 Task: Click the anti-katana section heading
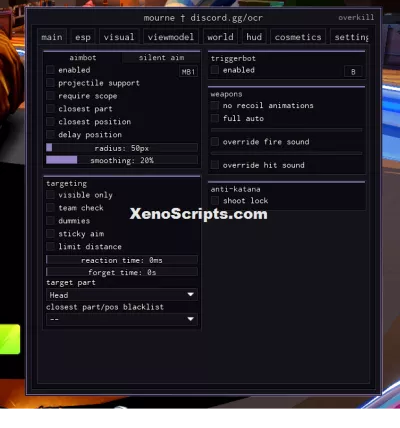tap(235, 189)
